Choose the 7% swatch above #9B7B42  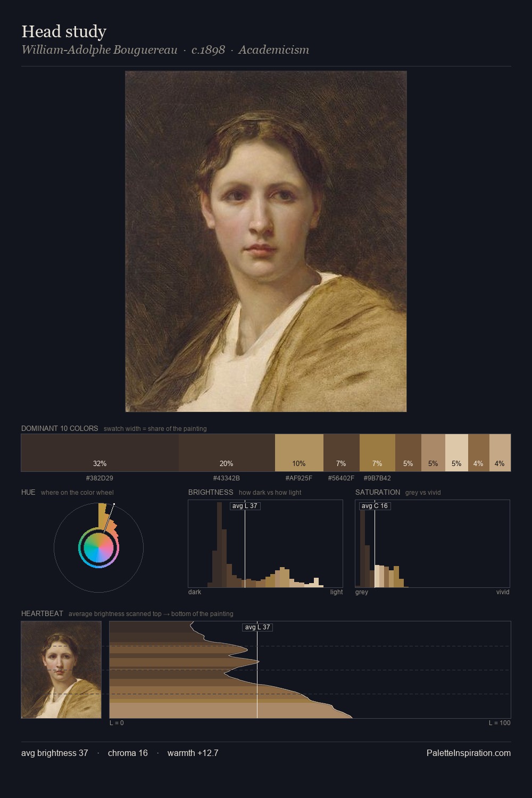pyautogui.click(x=377, y=453)
